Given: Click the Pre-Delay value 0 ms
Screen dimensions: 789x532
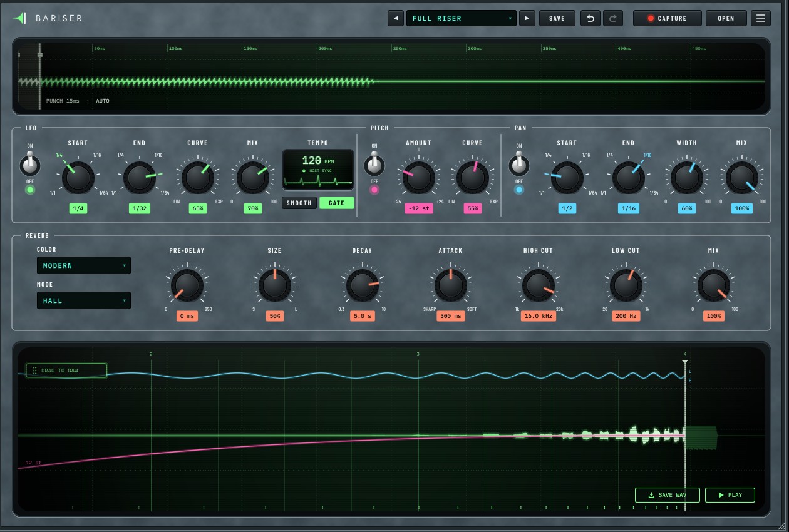Looking at the screenshot, I should [187, 316].
